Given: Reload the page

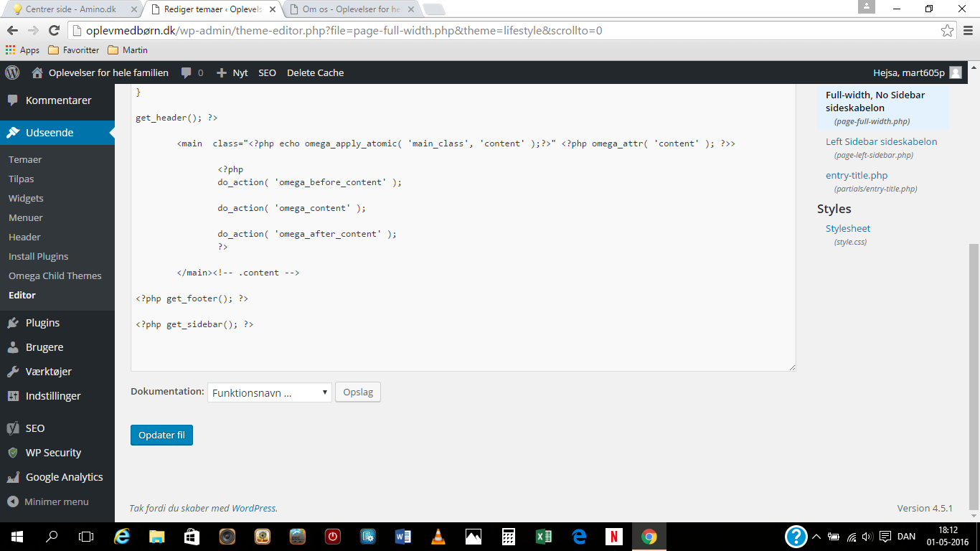Looking at the screenshot, I should coord(54,31).
